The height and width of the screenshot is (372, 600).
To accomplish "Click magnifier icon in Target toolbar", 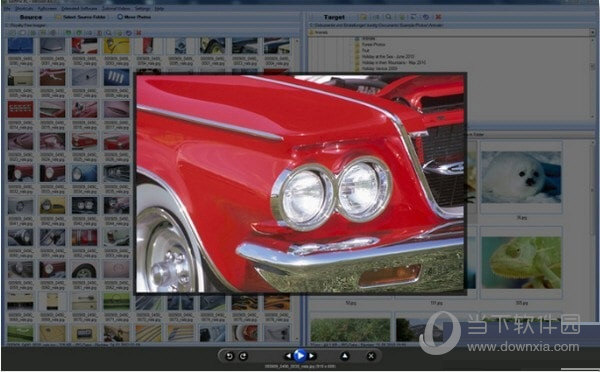I will click(x=388, y=17).
